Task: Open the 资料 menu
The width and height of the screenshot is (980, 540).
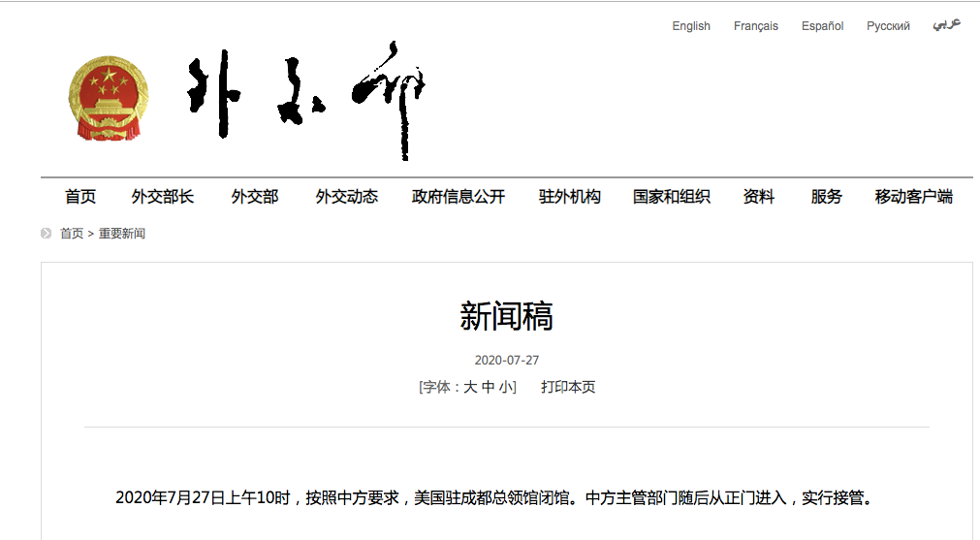Action: coord(759,197)
